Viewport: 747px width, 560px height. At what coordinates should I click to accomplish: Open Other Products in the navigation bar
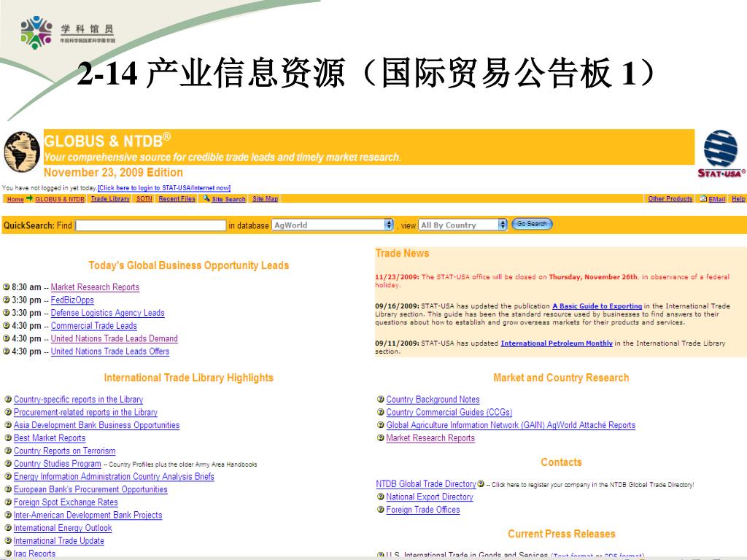pos(670,198)
